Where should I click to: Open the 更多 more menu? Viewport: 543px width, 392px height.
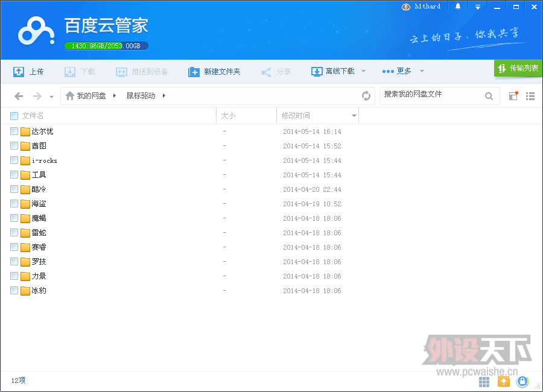pos(396,71)
